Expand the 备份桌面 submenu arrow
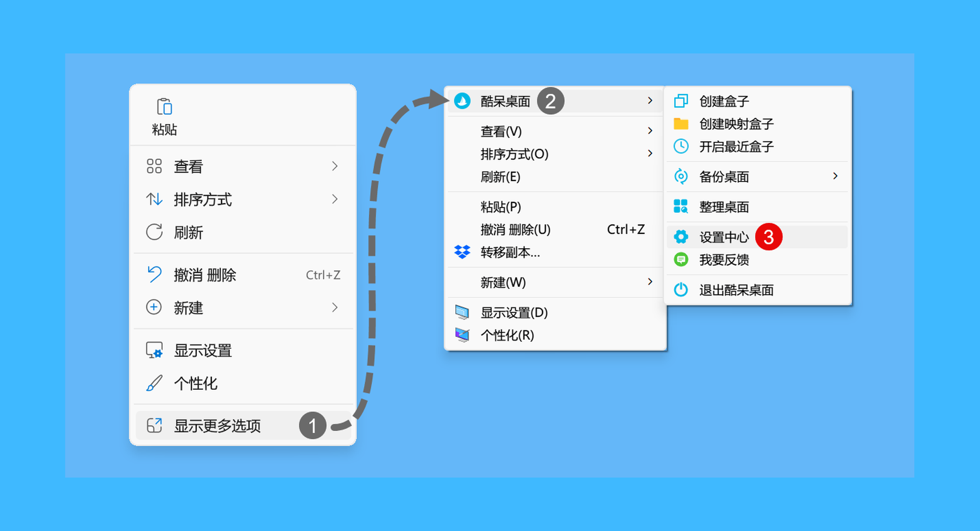Viewport: 980px width, 531px height. click(835, 176)
